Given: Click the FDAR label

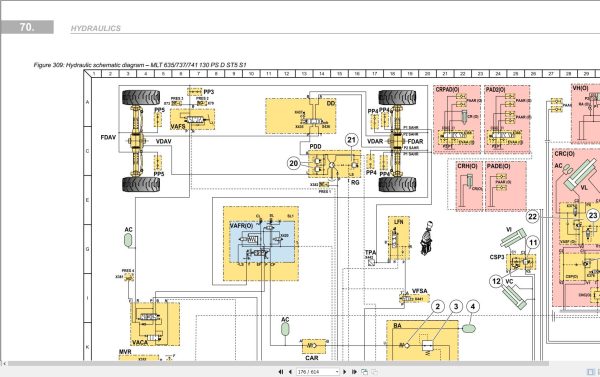Looking at the screenshot, I should (416, 141).
